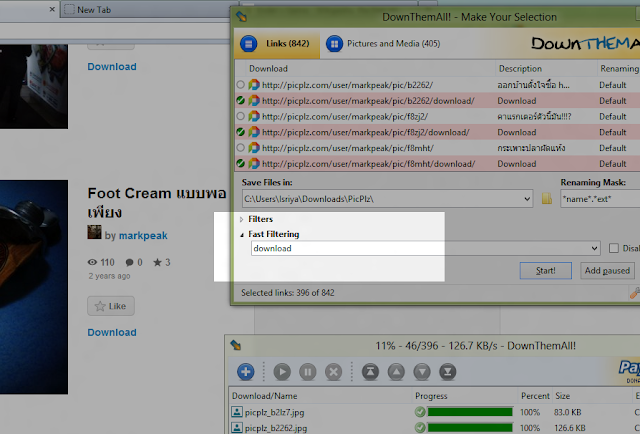The width and height of the screenshot is (640, 434).
Task: Browse for folder with the yellow folder icon
Action: [547, 199]
